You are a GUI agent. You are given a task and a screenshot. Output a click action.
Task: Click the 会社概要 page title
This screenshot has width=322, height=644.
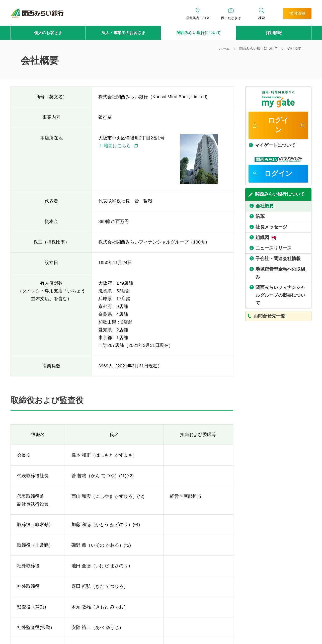pyautogui.click(x=40, y=60)
